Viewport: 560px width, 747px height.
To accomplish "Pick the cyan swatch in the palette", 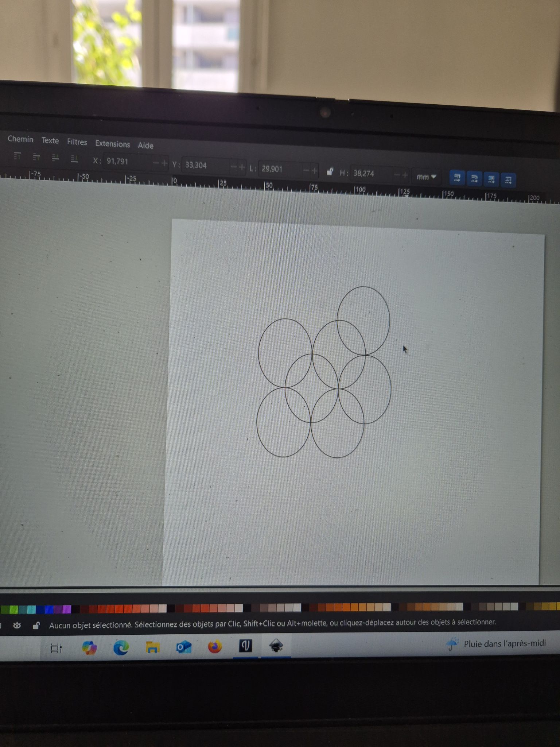I will 32,609.
